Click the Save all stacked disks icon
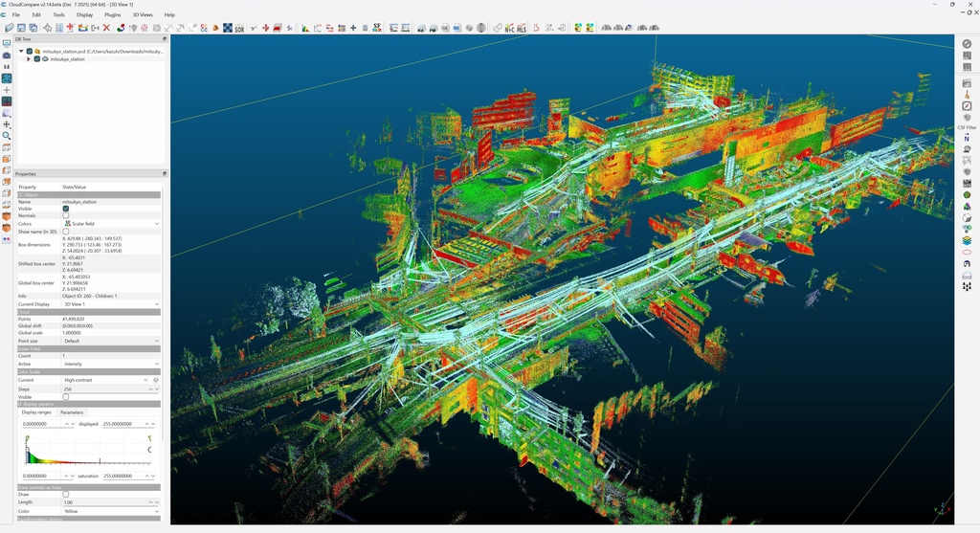Screen dimensions: 980x533 tap(33, 28)
